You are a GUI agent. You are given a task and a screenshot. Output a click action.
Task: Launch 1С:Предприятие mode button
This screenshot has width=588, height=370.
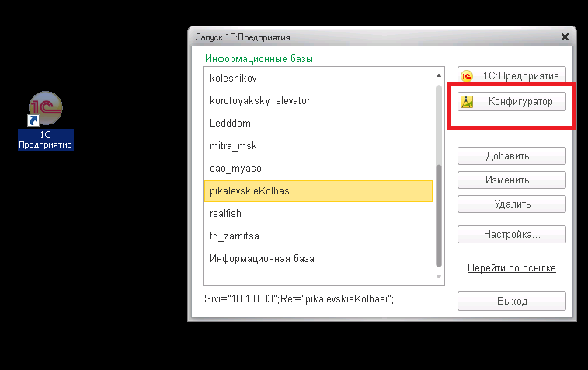(512, 75)
